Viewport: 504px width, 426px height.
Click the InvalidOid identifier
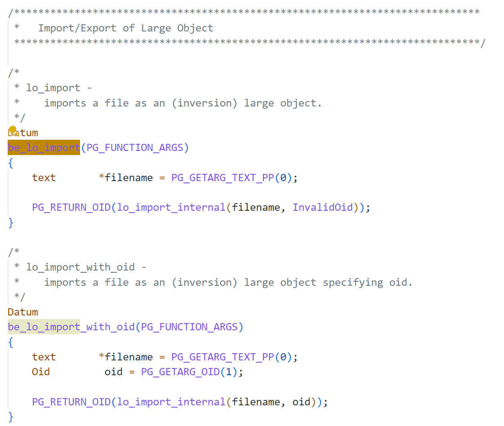click(x=322, y=207)
